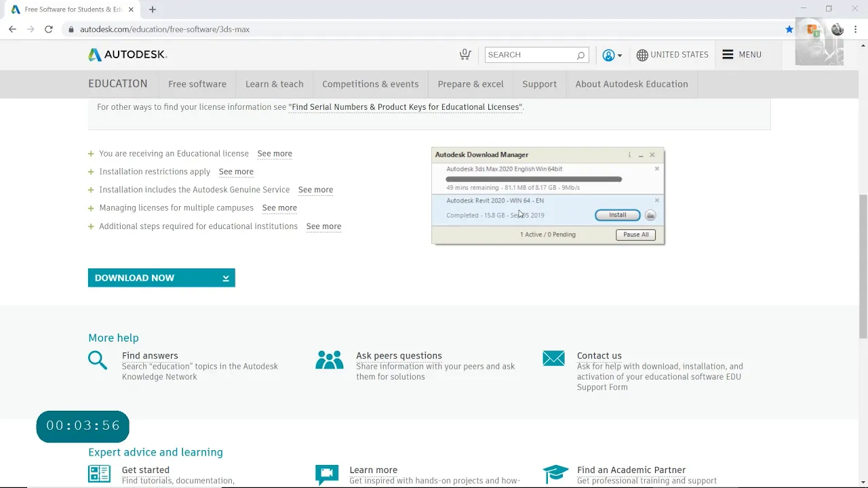
Task: Bookmark this page with star icon
Action: [x=789, y=29]
